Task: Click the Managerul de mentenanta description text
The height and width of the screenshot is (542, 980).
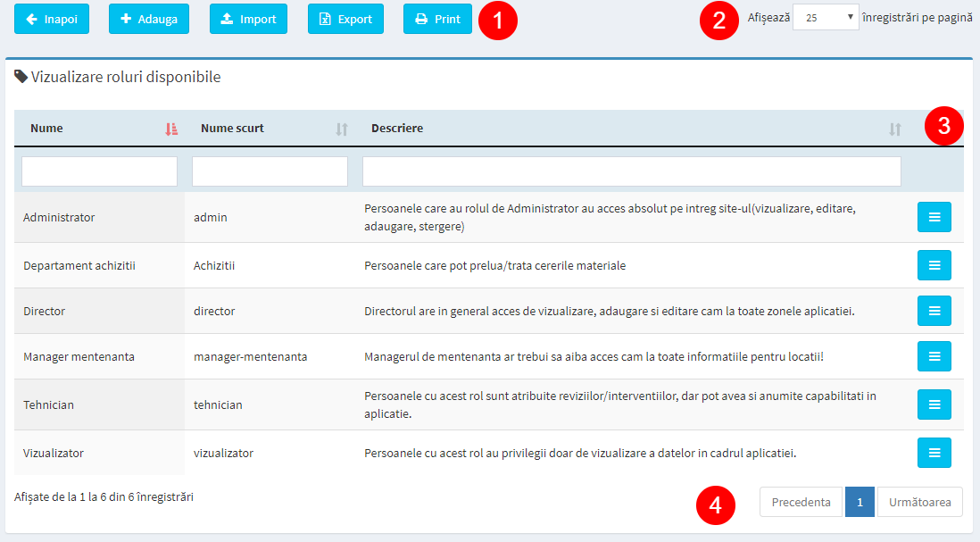Action: pos(594,356)
